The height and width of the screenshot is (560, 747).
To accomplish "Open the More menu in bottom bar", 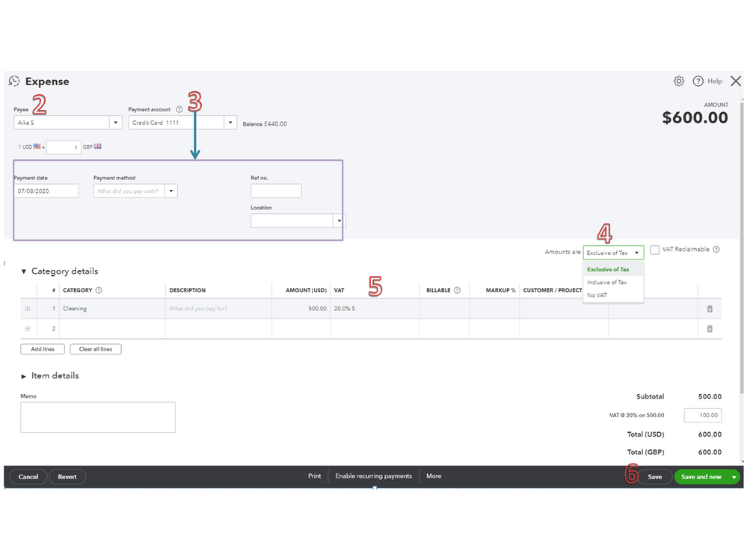I will click(434, 476).
